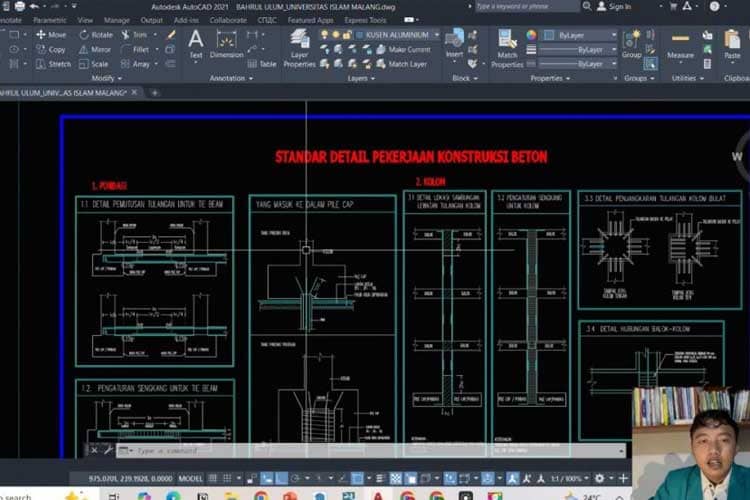Click the keyword search box in title bar

(527, 6)
